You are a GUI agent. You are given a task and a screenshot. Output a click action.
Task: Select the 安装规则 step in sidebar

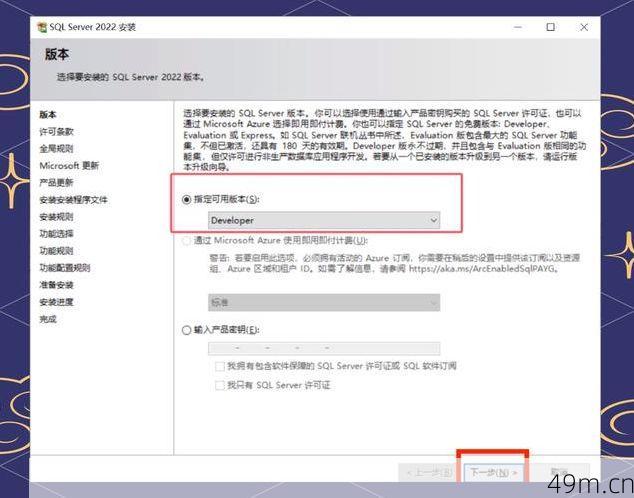(57, 217)
